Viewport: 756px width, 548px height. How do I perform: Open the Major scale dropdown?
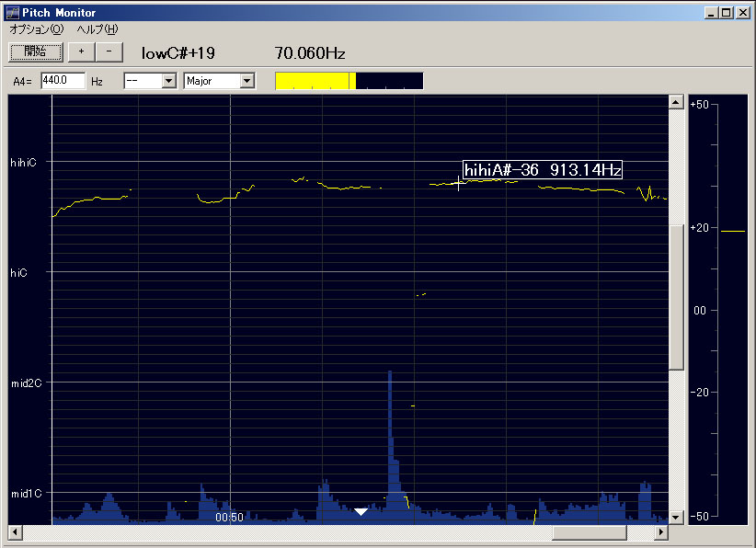point(219,81)
